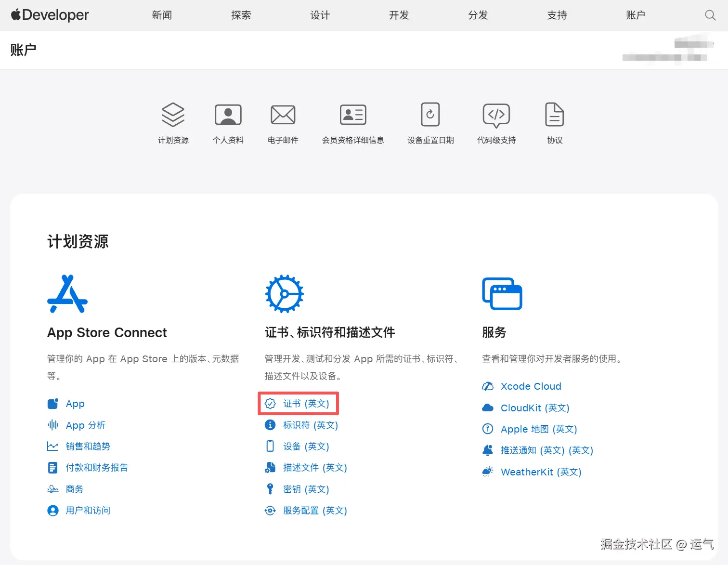Click the 协议 document icon

click(555, 115)
